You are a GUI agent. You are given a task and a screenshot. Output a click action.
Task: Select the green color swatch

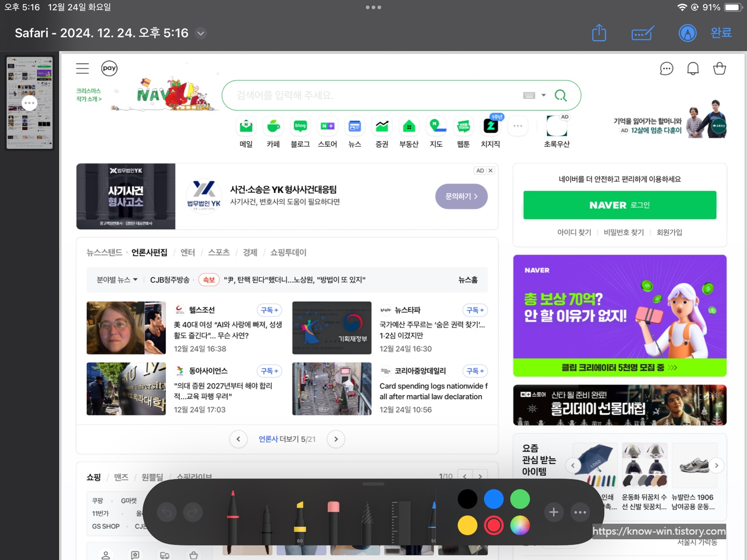click(520, 499)
